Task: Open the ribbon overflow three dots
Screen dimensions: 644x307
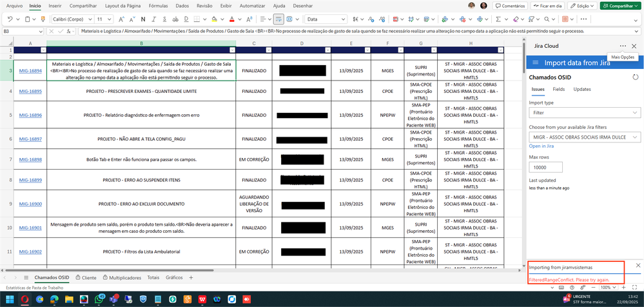Action: 583,19
